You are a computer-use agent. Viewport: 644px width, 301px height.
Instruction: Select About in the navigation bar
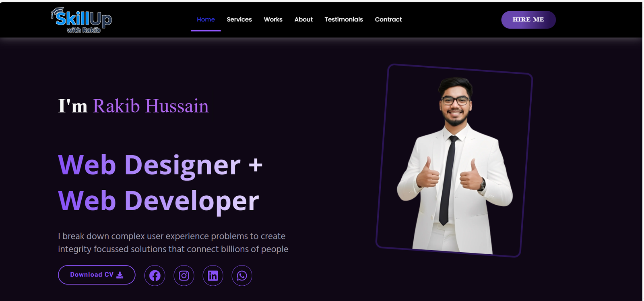303,19
